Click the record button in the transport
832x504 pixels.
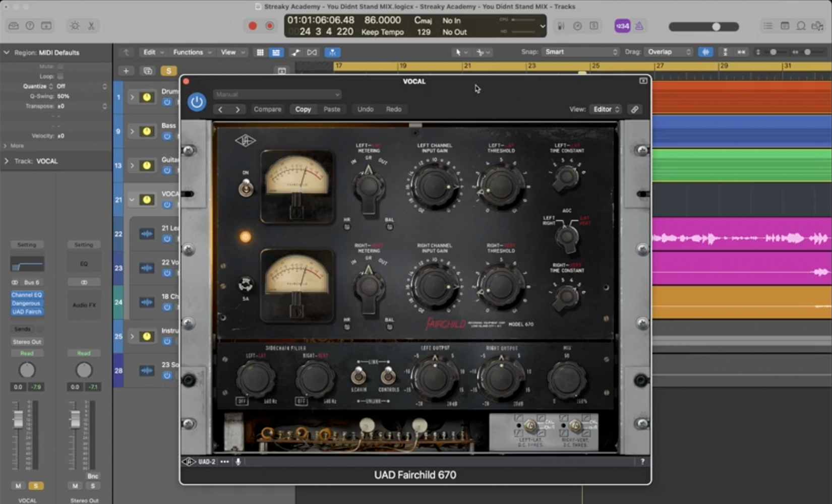pyautogui.click(x=253, y=26)
